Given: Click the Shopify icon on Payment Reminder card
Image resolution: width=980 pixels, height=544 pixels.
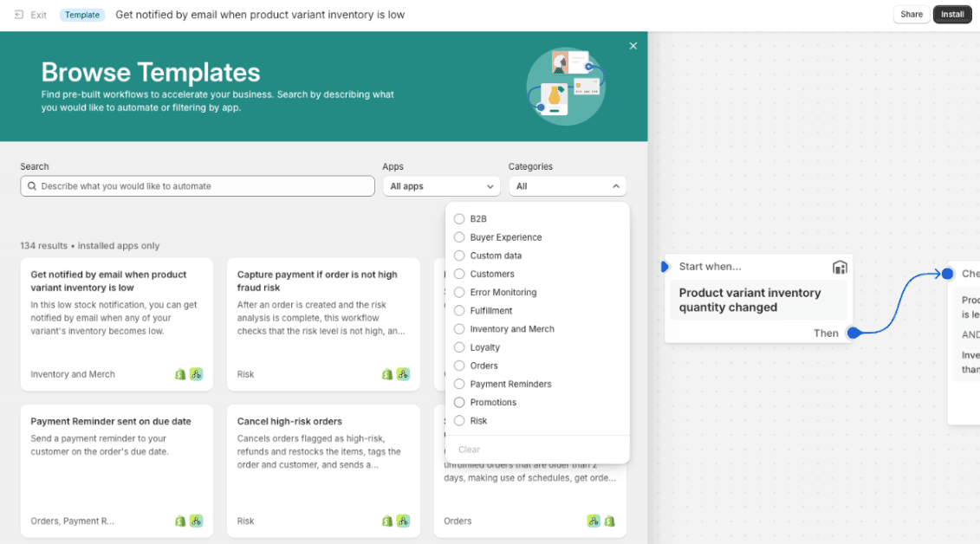Looking at the screenshot, I should (x=180, y=521).
